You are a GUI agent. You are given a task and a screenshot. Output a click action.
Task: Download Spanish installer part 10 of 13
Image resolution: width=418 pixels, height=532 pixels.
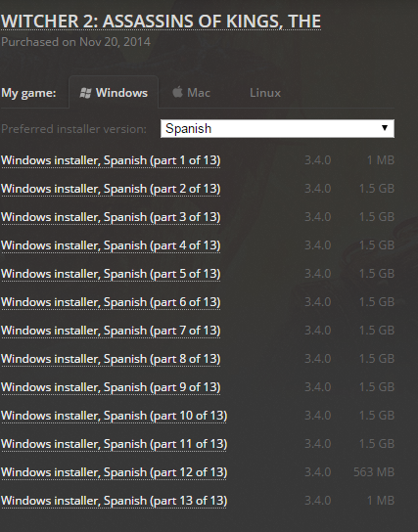point(115,416)
